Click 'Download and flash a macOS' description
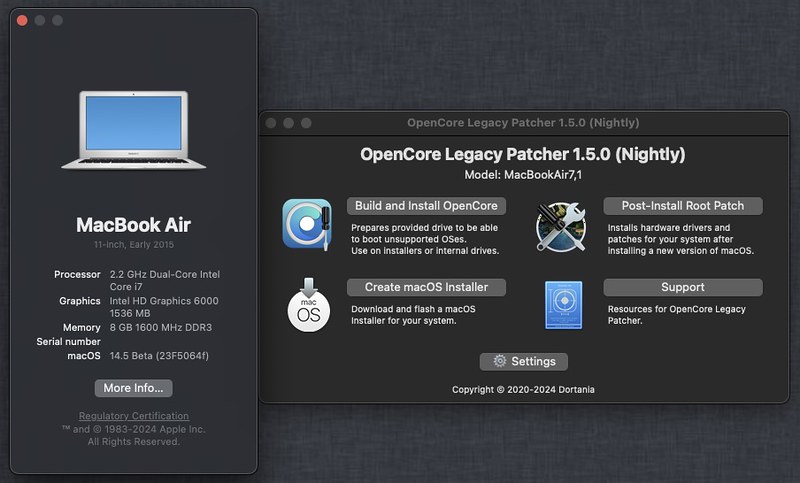 [413, 315]
